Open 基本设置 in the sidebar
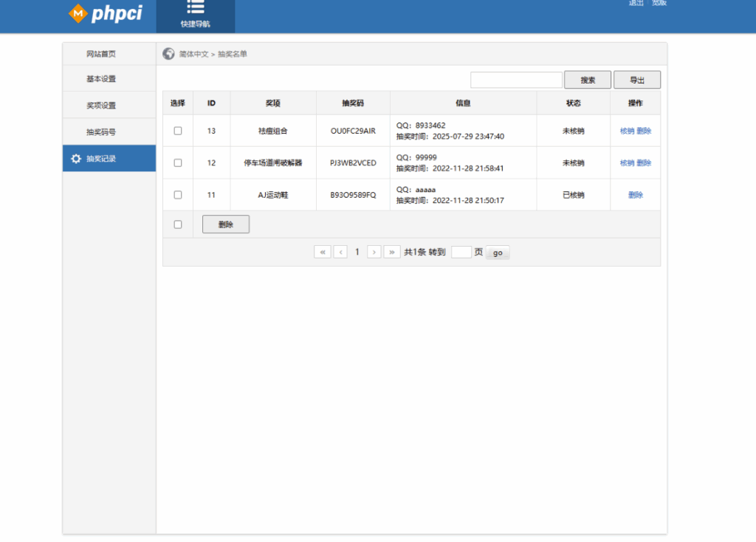The width and height of the screenshot is (756, 542). click(109, 78)
